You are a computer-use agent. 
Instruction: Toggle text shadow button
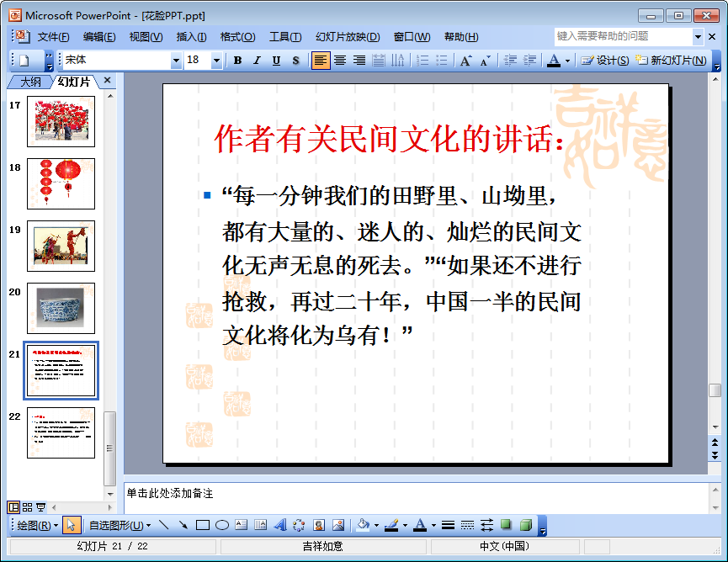coord(295,61)
